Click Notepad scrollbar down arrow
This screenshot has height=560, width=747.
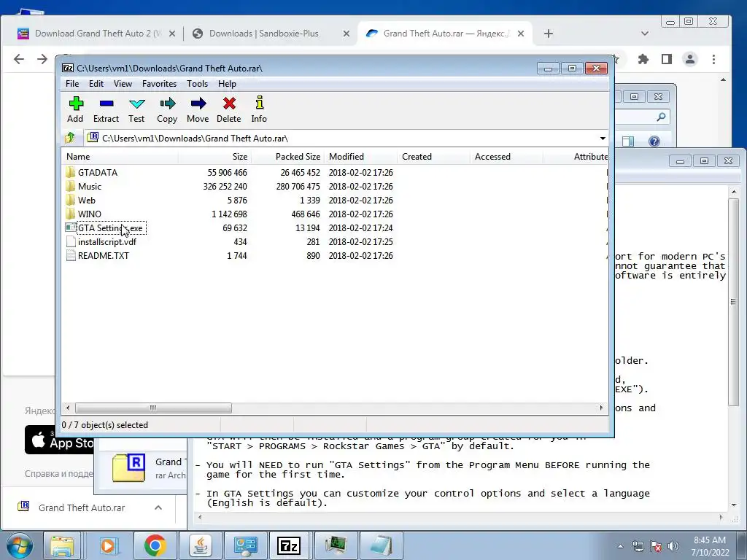tap(733, 505)
